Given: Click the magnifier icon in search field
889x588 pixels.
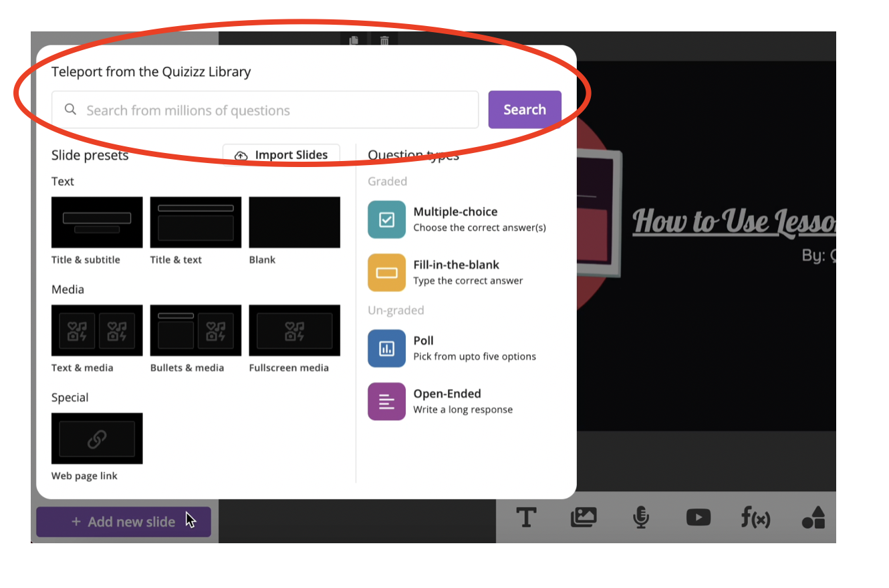Looking at the screenshot, I should click(x=70, y=110).
